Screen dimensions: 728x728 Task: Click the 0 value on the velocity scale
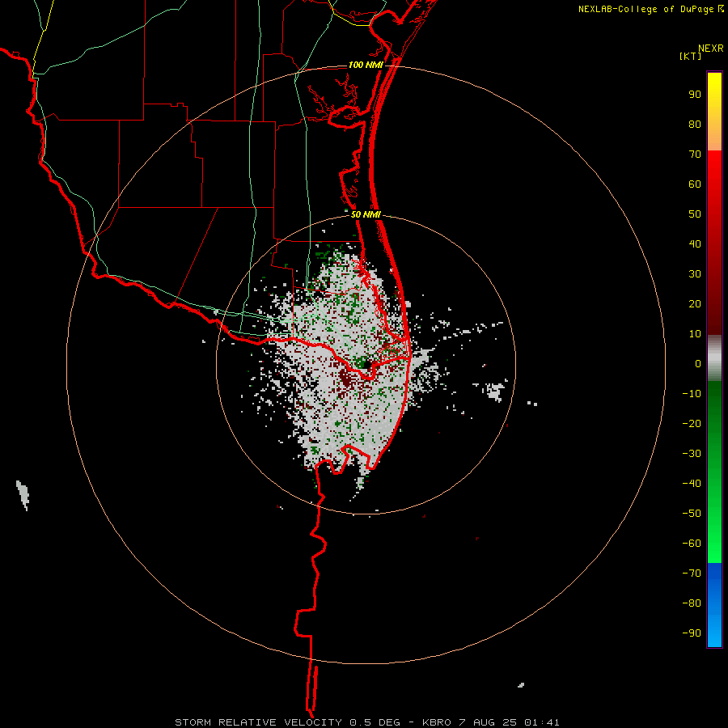pos(698,363)
